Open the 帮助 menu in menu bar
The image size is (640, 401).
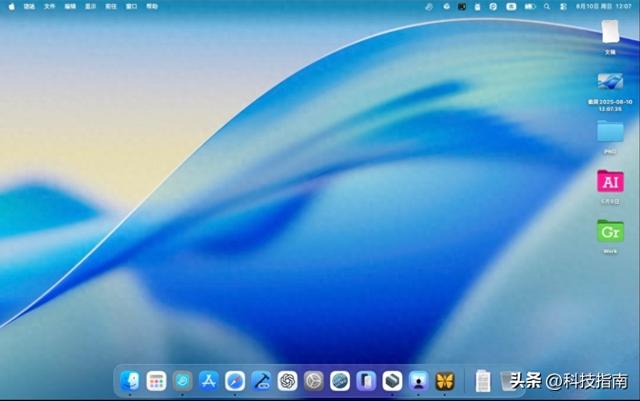(152, 7)
